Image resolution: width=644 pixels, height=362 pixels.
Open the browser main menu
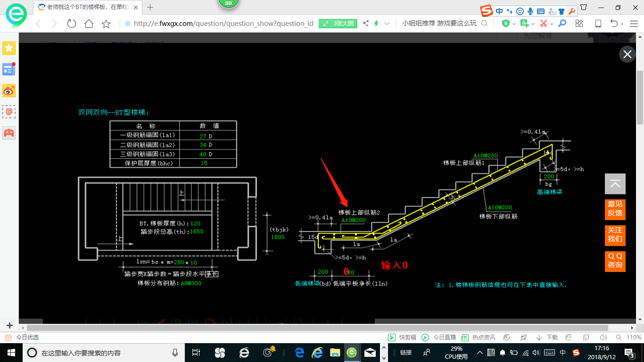[x=634, y=24]
